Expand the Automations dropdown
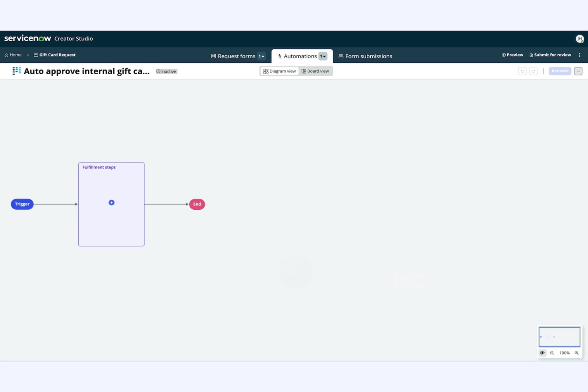Image resolution: width=588 pixels, height=392 pixels. click(x=323, y=56)
